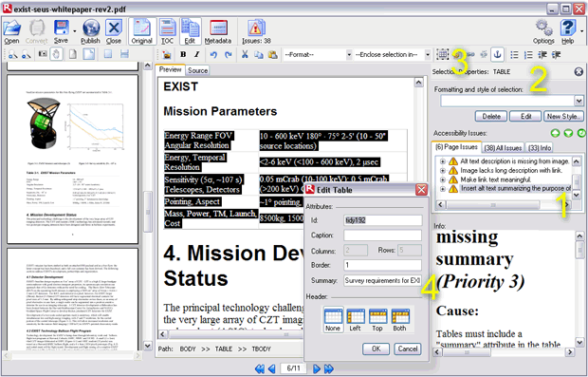The width and height of the screenshot is (588, 377).
Task: Create a bulleted list
Action: coord(514,55)
